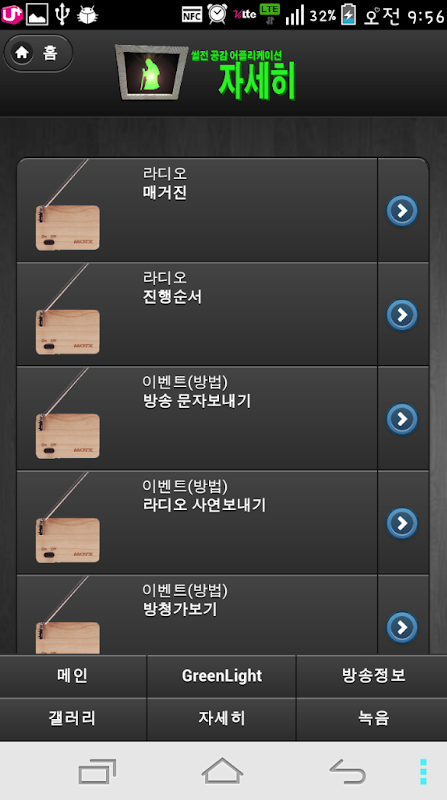
Task: Open the 매거진 row chevron arrow
Action: pyautogui.click(x=402, y=210)
